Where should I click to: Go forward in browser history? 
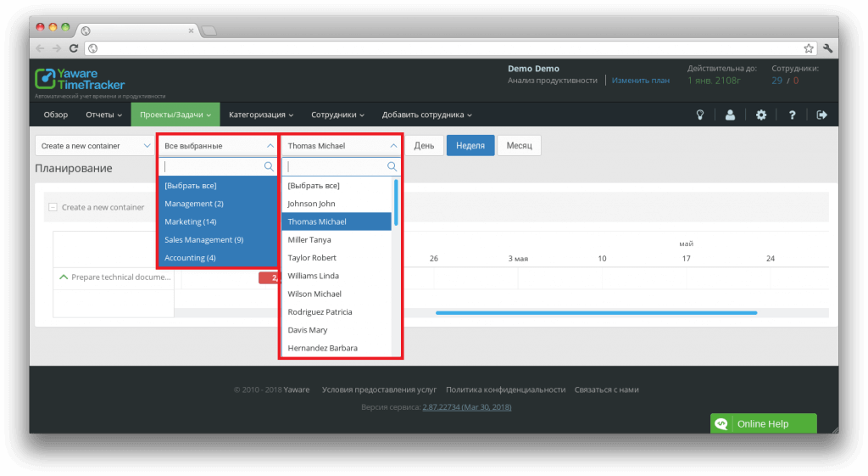click(57, 48)
